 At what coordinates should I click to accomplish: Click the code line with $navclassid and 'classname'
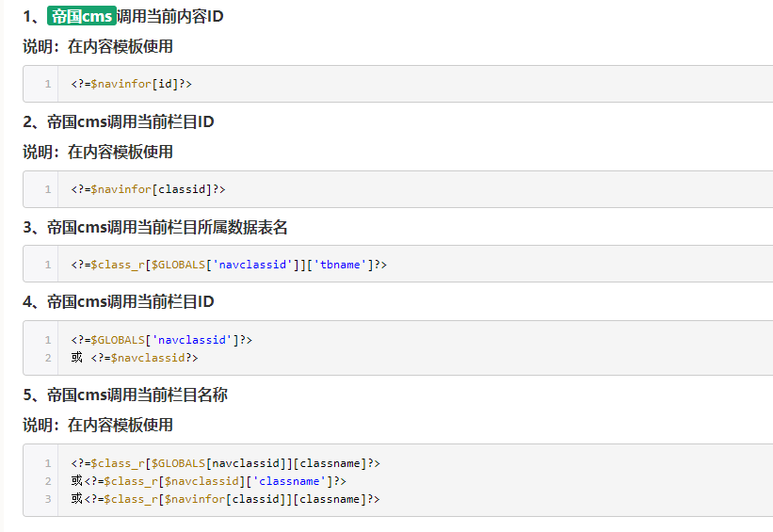point(209,481)
